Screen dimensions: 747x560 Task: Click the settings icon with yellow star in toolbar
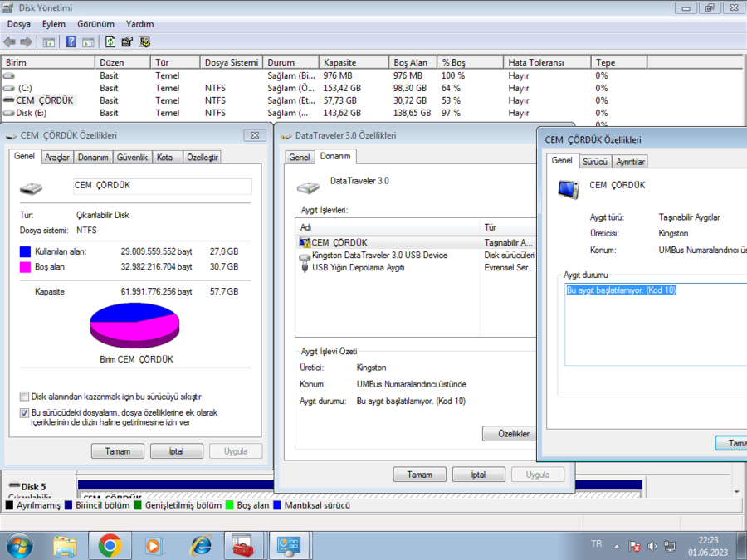(x=144, y=42)
